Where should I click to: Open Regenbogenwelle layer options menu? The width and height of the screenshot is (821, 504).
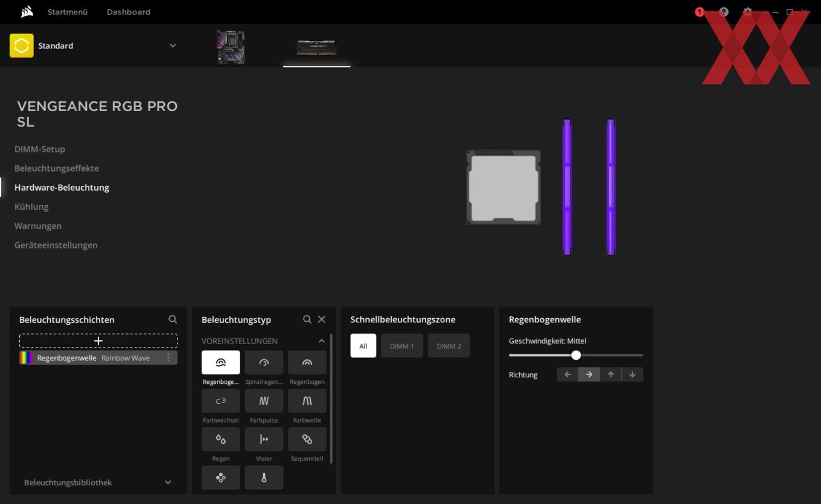168,358
